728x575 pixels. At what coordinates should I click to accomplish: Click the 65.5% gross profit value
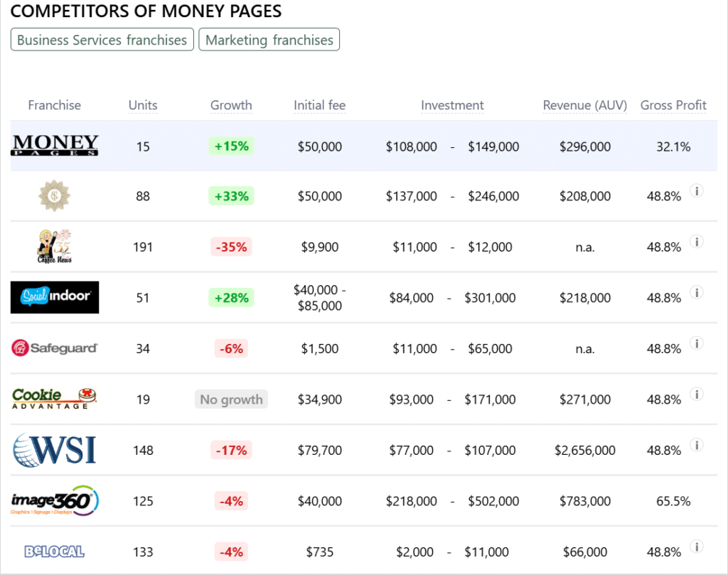click(x=673, y=501)
